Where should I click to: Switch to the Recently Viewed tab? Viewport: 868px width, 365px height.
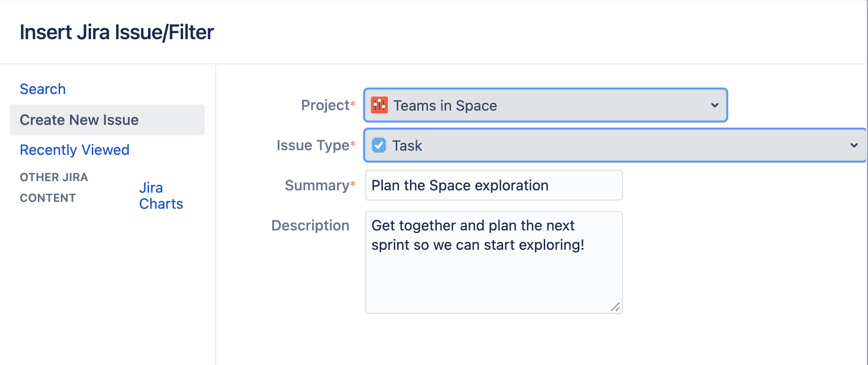pos(74,149)
